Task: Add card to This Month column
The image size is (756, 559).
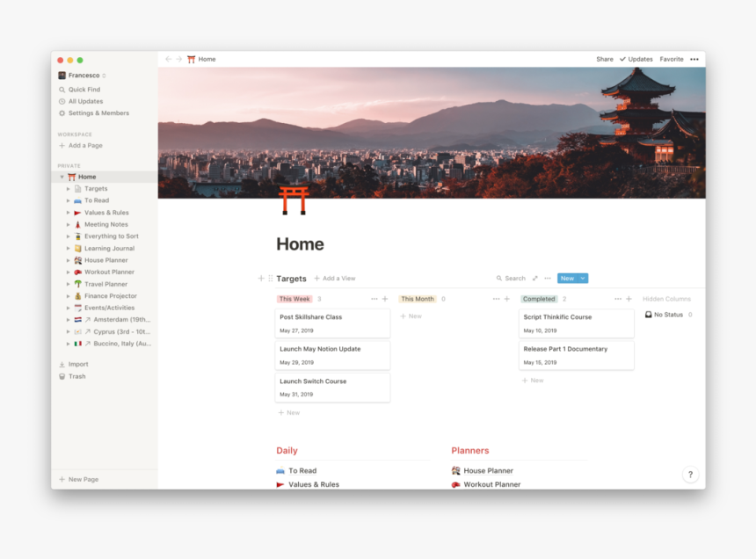Action: (506, 299)
